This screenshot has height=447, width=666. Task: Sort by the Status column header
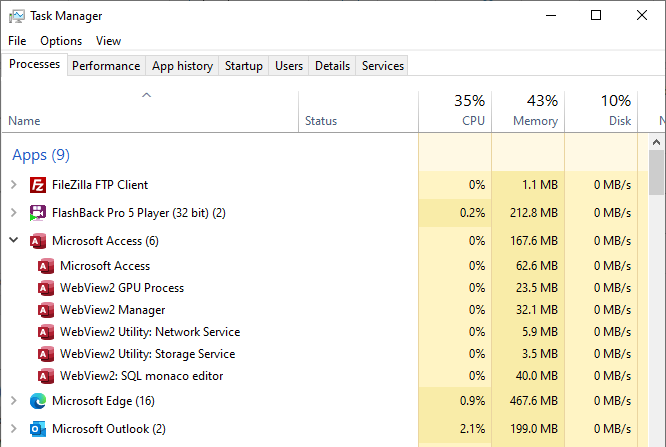[x=358, y=112]
